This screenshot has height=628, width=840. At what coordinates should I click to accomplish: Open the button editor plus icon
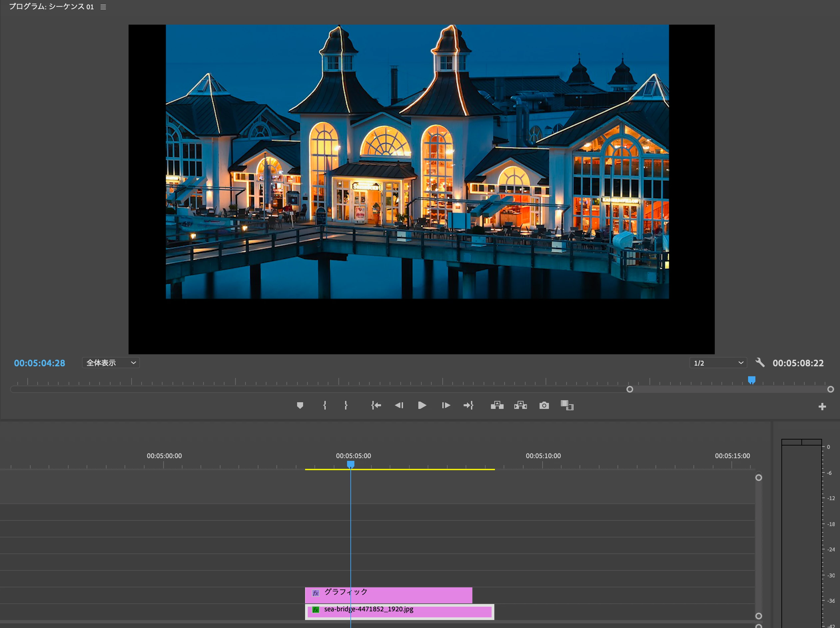click(822, 407)
